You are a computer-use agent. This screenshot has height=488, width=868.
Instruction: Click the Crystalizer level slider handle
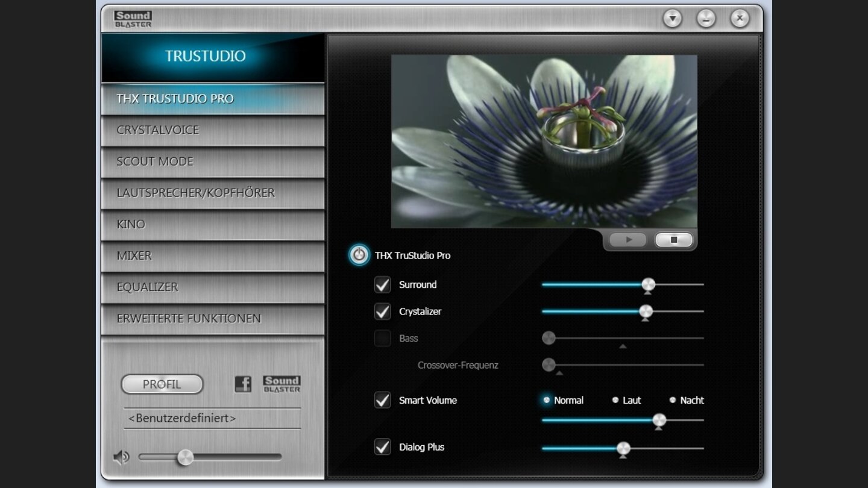click(x=646, y=311)
